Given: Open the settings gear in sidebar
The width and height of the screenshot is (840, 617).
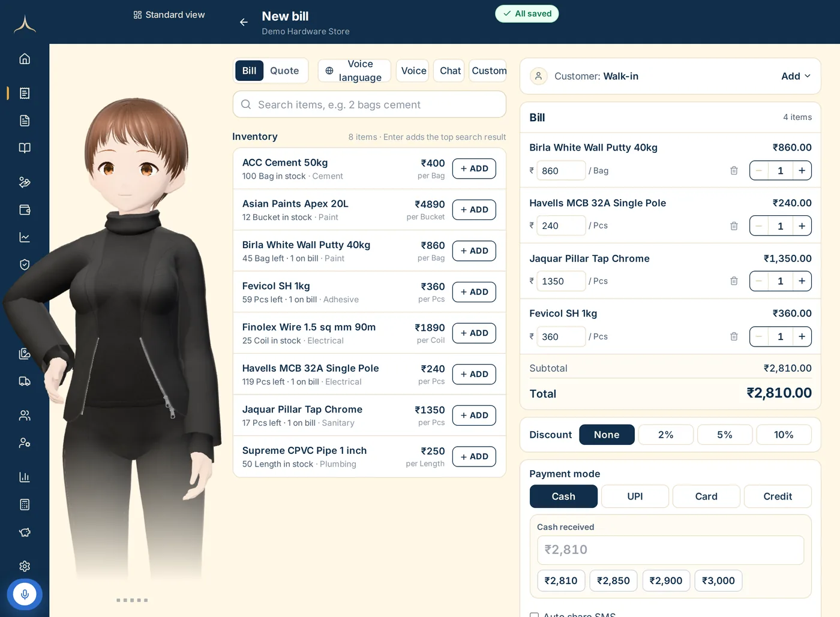Looking at the screenshot, I should (25, 566).
